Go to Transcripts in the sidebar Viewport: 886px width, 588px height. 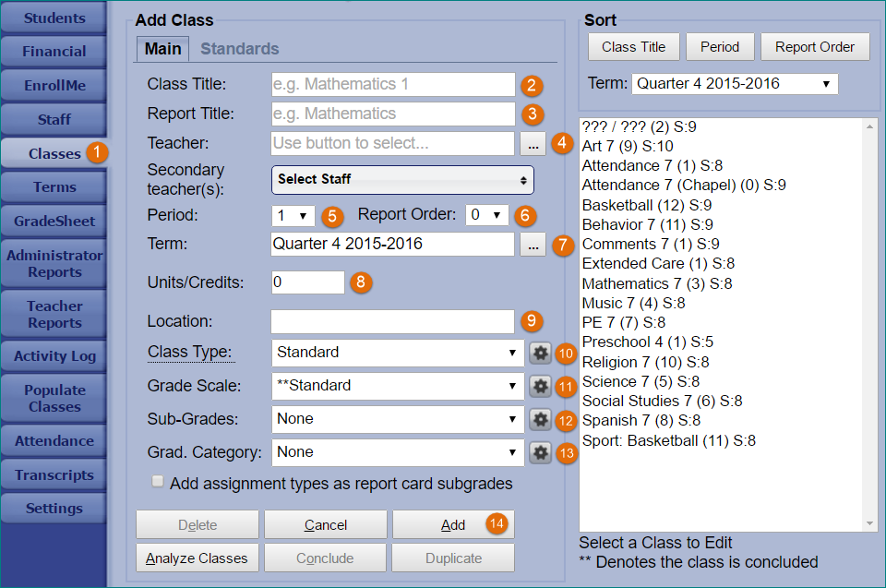tap(54, 475)
